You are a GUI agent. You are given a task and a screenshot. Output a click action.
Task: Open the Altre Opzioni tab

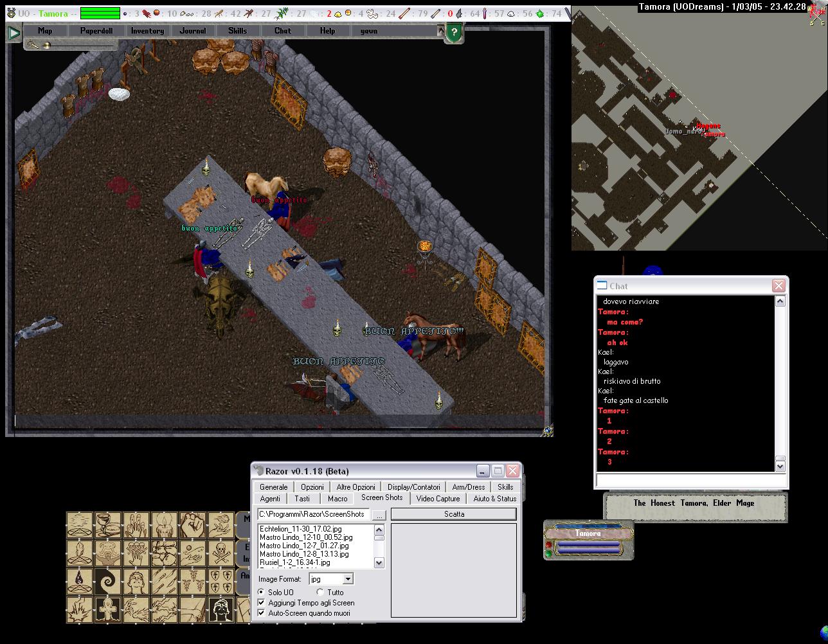tap(356, 487)
